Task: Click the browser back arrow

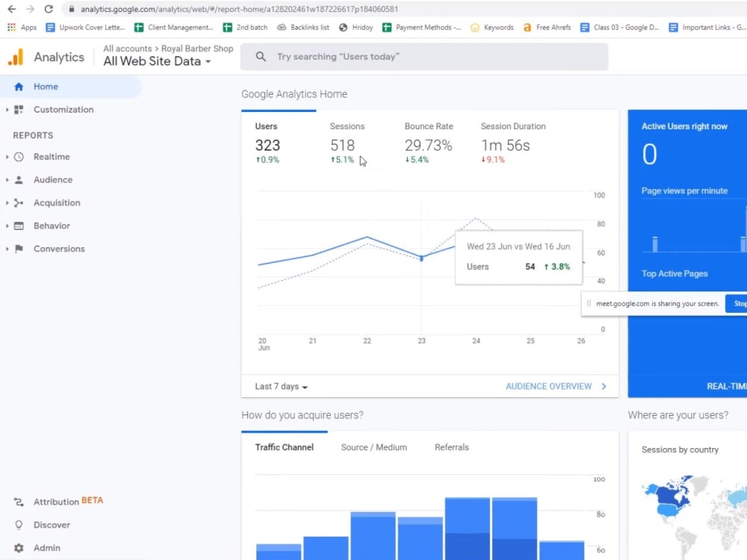Action: tap(12, 9)
